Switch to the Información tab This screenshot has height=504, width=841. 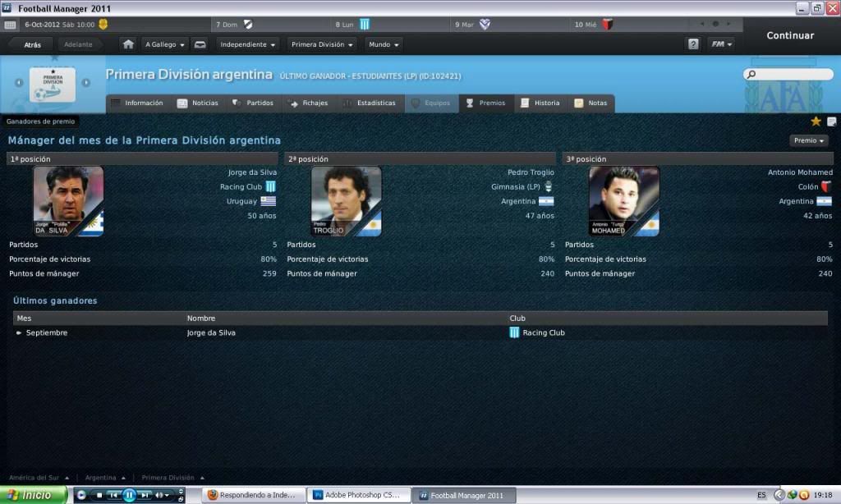pos(137,103)
